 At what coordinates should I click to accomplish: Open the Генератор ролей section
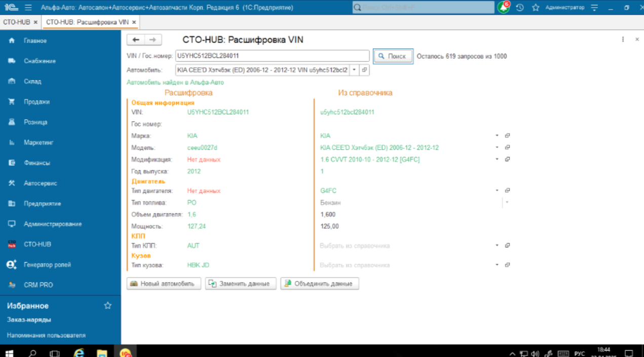[x=47, y=265]
